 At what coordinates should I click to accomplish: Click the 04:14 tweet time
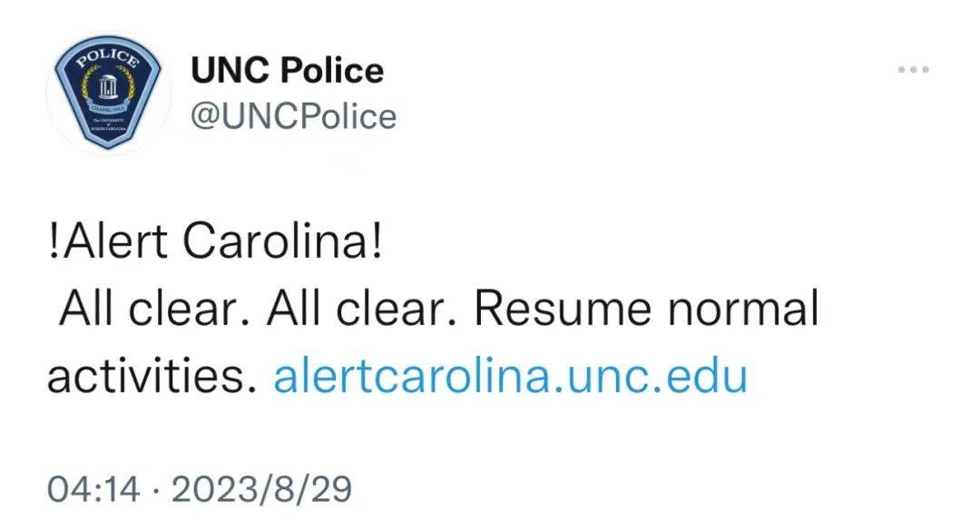pyautogui.click(x=93, y=489)
